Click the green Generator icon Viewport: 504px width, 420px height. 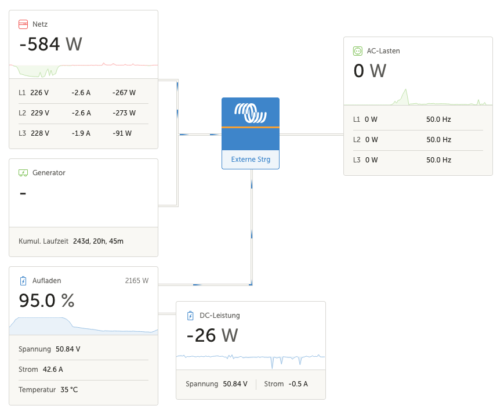23,173
